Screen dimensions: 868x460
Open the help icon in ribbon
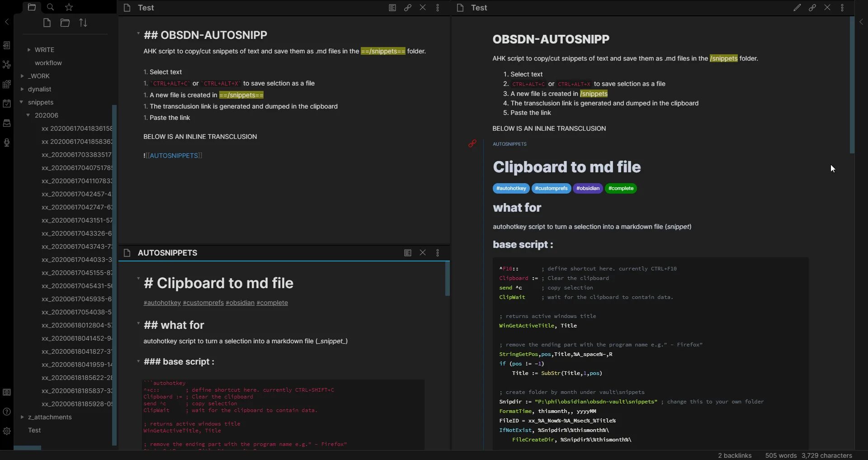7,412
